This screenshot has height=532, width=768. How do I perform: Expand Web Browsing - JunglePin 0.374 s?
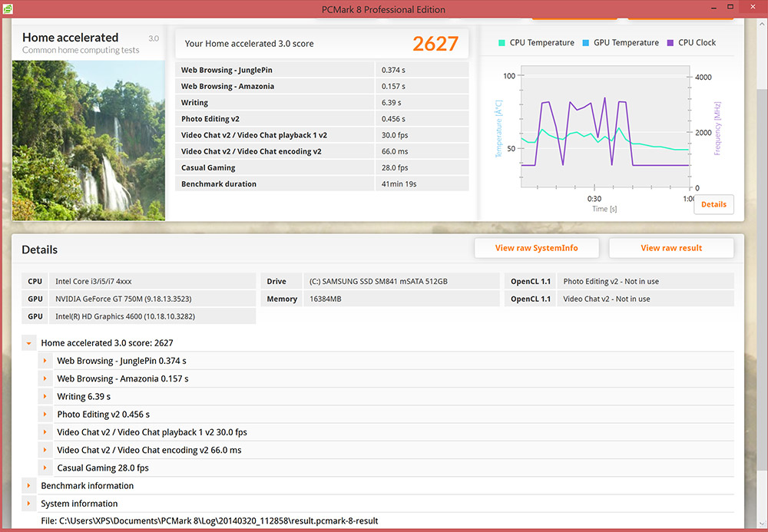click(45, 361)
